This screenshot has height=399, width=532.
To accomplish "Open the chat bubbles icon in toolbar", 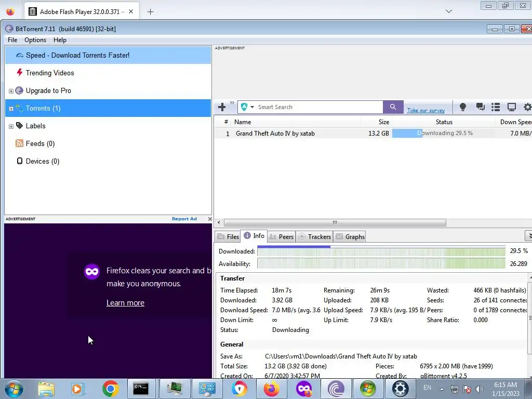I will pyautogui.click(x=480, y=107).
